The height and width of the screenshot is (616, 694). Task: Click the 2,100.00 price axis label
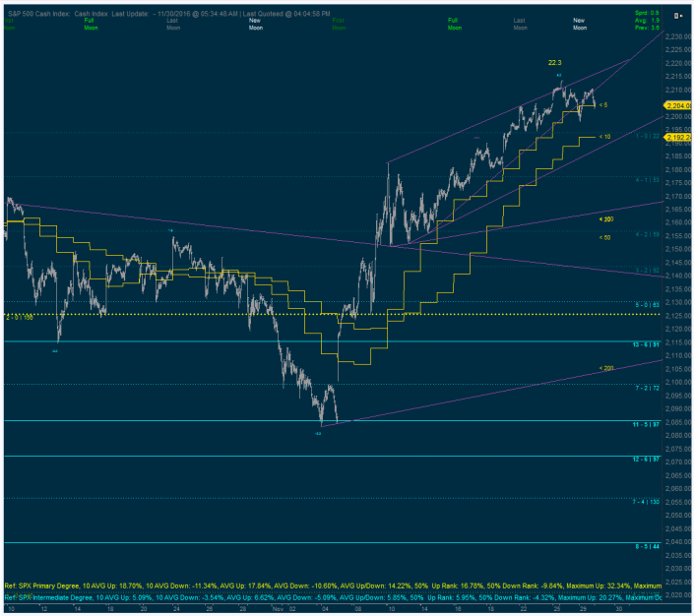click(x=678, y=383)
